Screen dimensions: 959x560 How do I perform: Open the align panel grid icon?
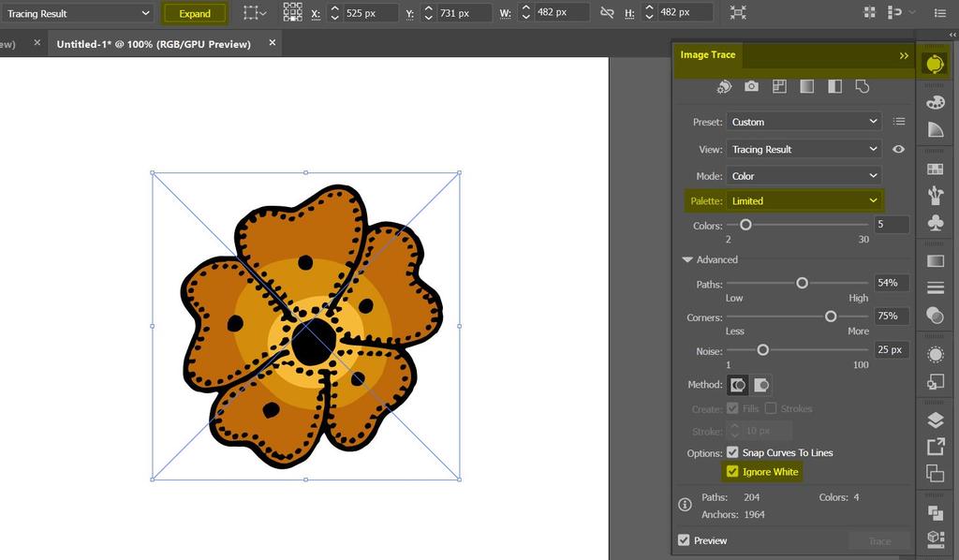869,12
